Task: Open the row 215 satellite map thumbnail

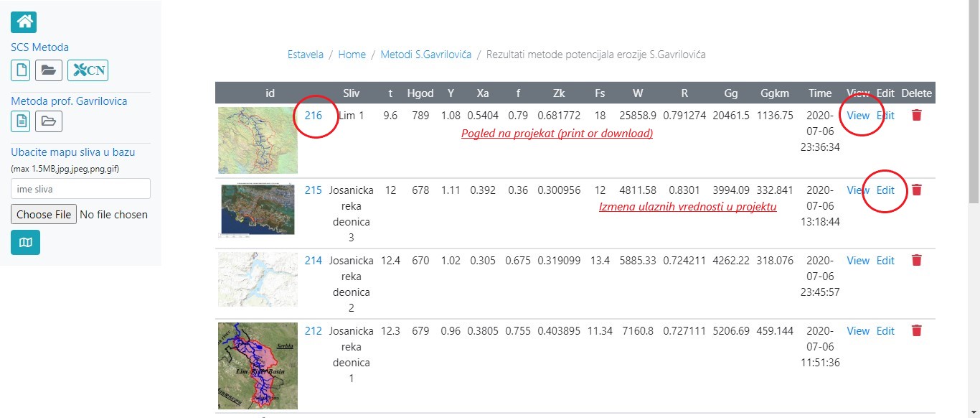Action: click(x=258, y=210)
